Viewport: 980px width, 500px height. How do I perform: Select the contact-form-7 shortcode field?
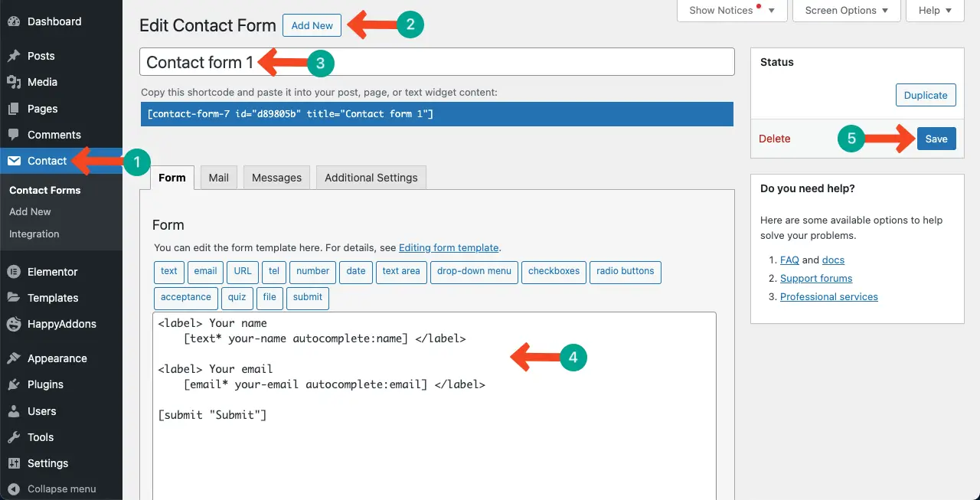437,114
